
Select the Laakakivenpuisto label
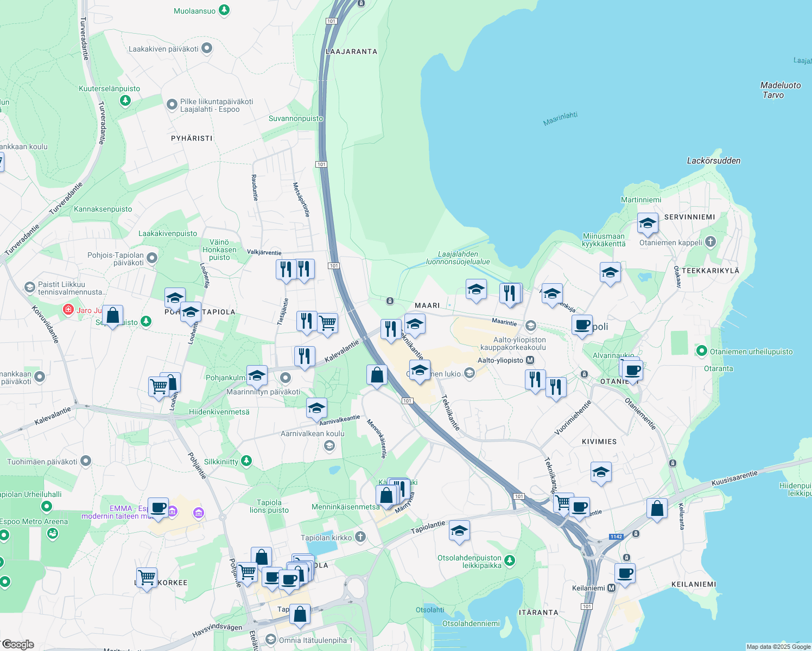click(168, 233)
